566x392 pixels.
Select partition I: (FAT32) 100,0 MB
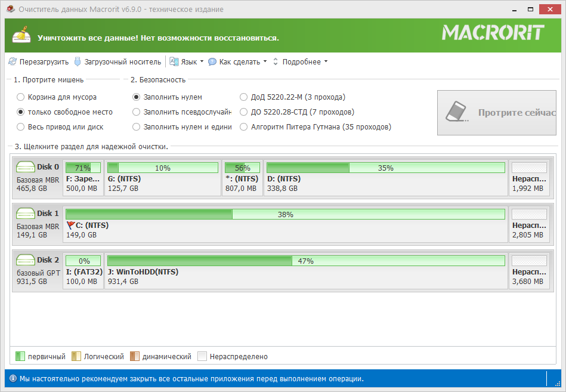tap(83, 271)
